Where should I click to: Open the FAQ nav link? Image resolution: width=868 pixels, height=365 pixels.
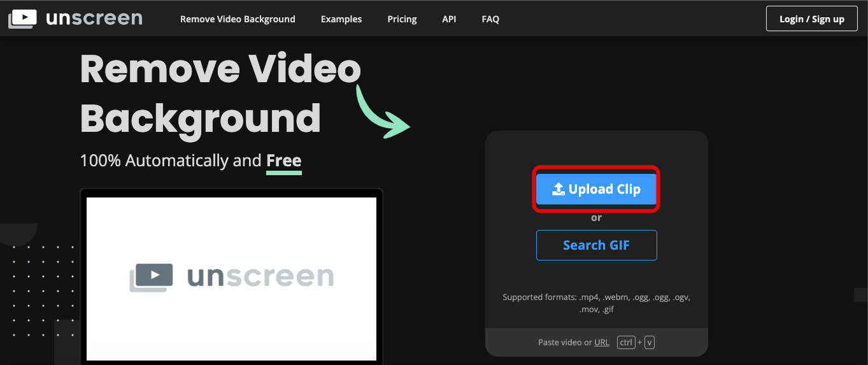490,19
